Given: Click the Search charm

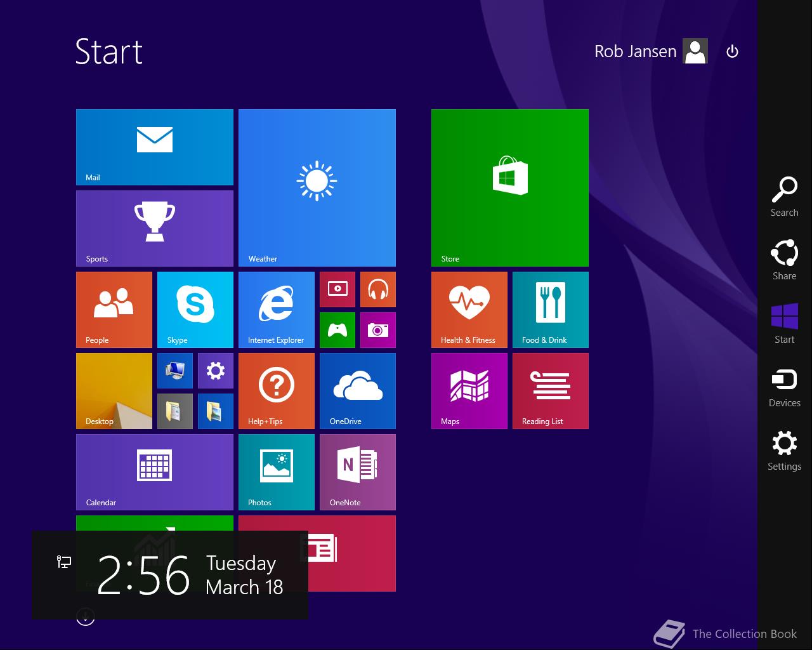Looking at the screenshot, I should [785, 197].
